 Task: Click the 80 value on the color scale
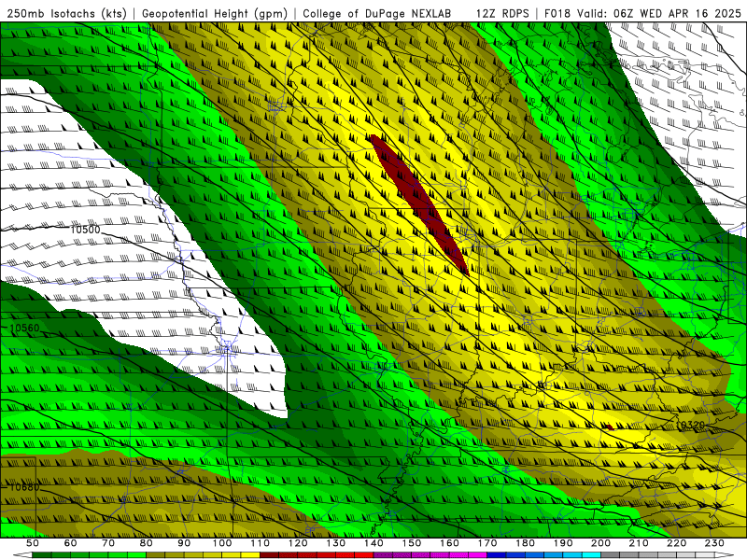[147, 543]
